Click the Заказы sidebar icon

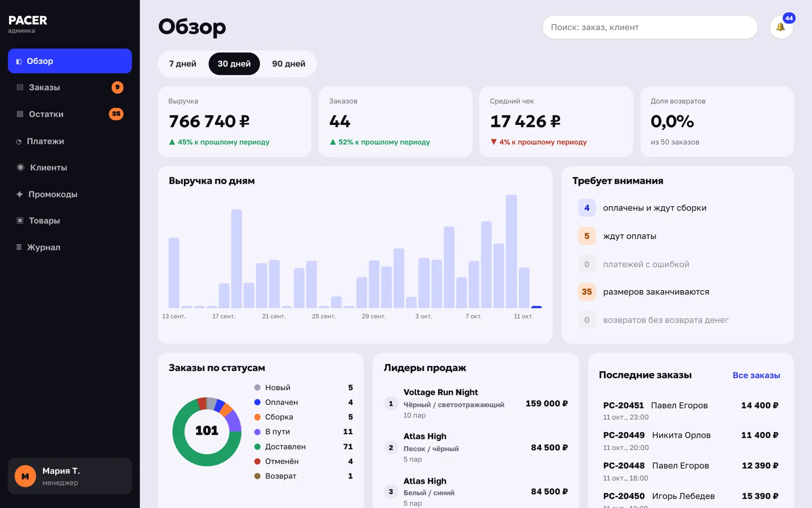[20, 87]
